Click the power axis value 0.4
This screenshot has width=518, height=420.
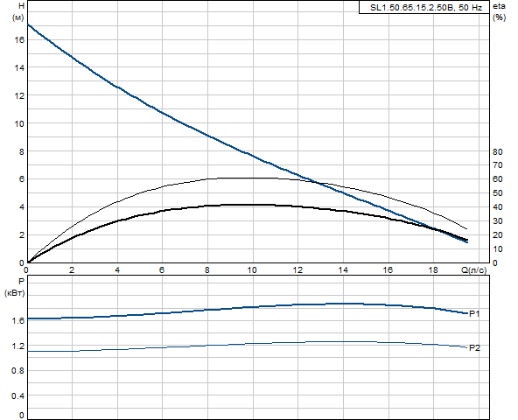point(17,395)
